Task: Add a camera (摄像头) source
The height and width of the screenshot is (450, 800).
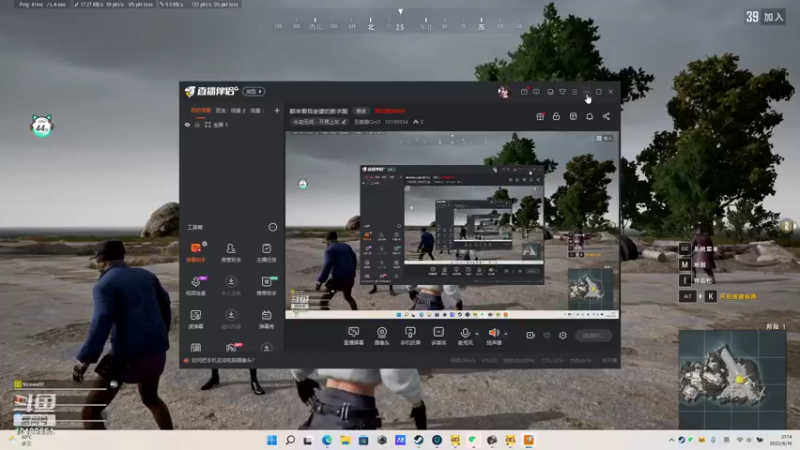Action: click(382, 336)
